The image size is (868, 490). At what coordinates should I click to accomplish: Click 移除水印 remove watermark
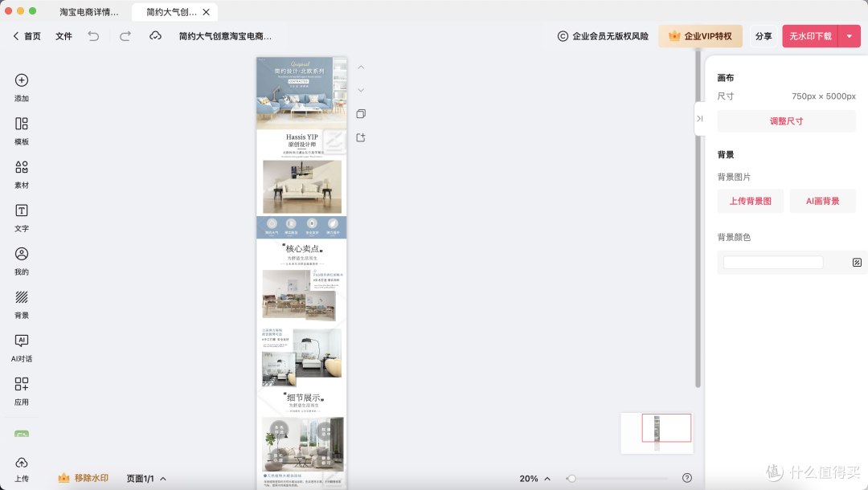click(x=84, y=478)
